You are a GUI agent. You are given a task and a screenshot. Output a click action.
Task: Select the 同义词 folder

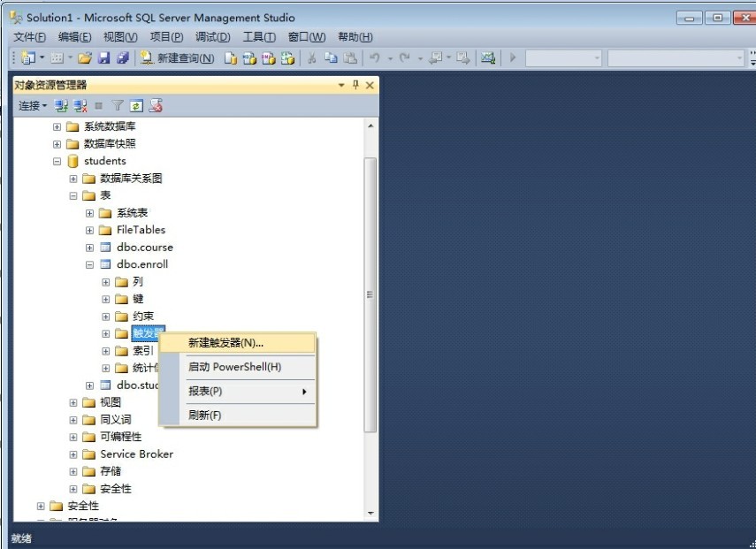coord(116,420)
